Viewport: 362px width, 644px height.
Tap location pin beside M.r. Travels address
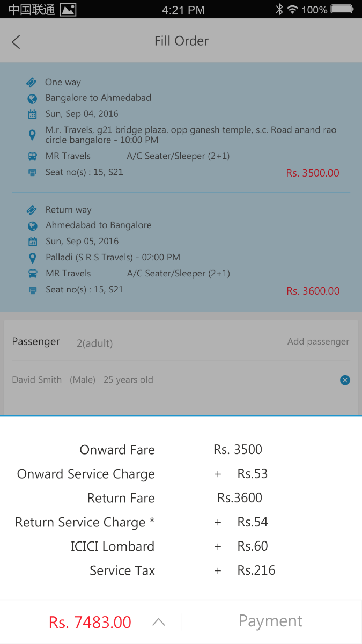pyautogui.click(x=32, y=135)
